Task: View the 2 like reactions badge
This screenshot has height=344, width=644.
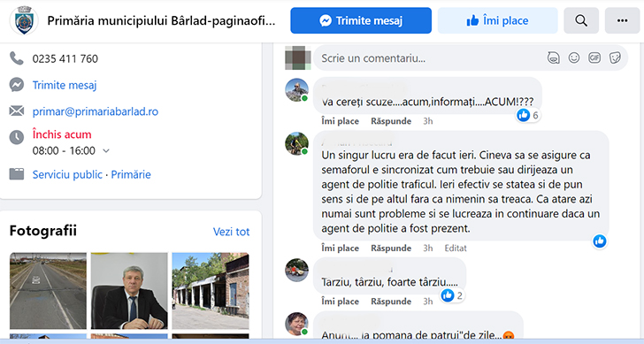Action: point(452,295)
